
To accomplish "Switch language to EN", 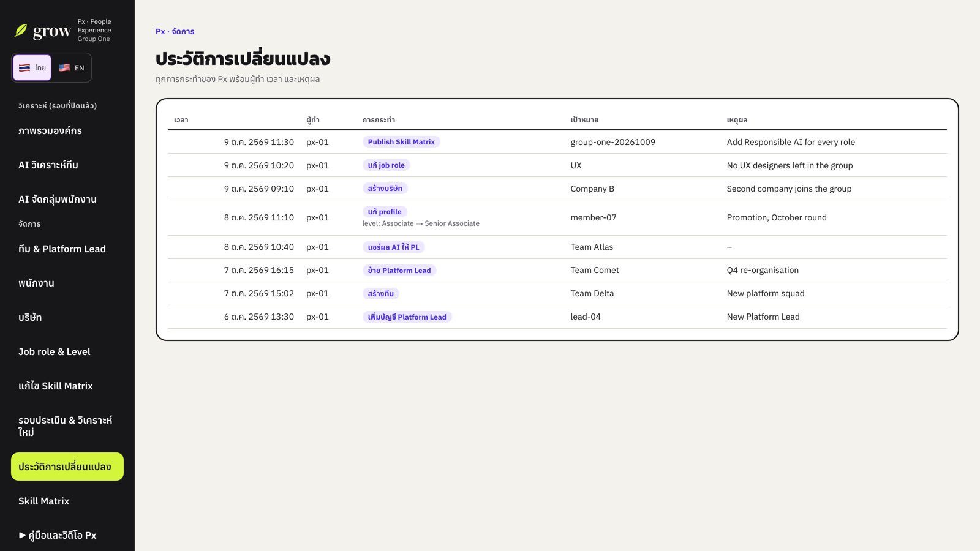I will click(71, 68).
